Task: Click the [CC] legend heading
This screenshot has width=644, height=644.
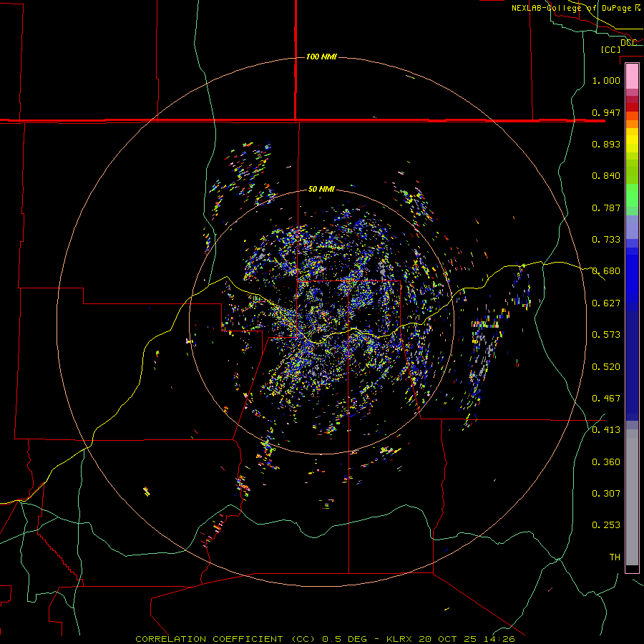Action: 610,49
